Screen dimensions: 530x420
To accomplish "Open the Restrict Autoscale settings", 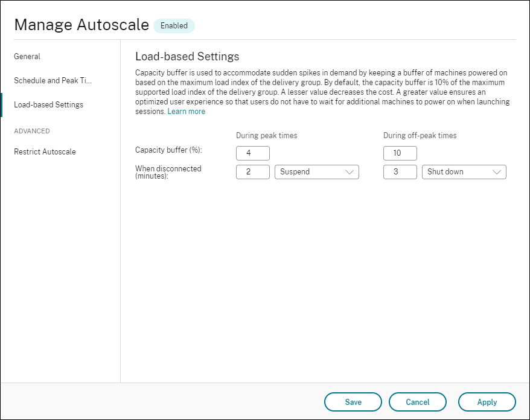I will click(45, 151).
